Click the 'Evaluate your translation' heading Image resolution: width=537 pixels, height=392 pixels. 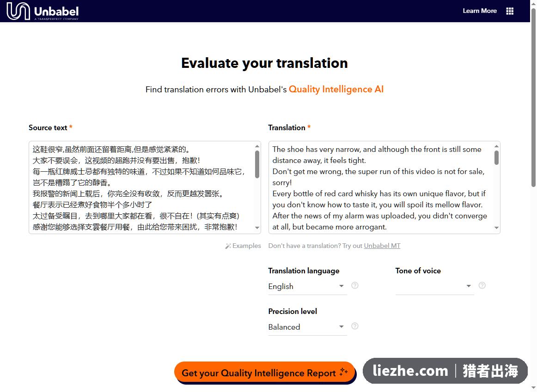(x=264, y=63)
